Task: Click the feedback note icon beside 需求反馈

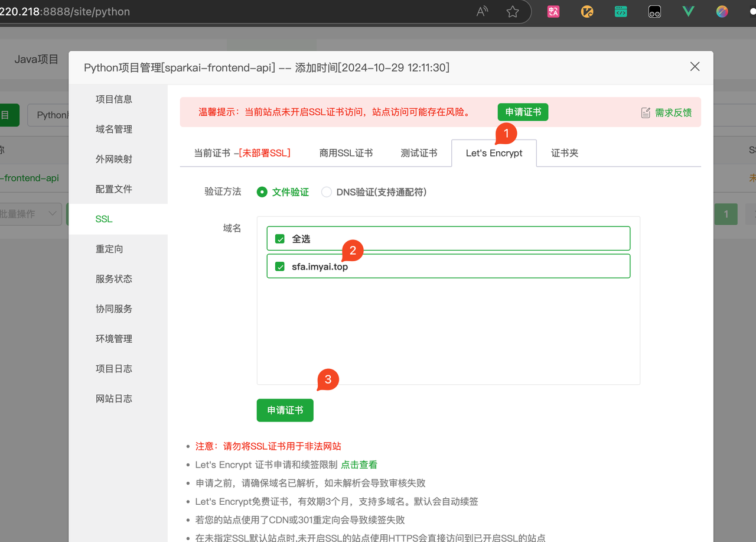Action: (x=646, y=112)
